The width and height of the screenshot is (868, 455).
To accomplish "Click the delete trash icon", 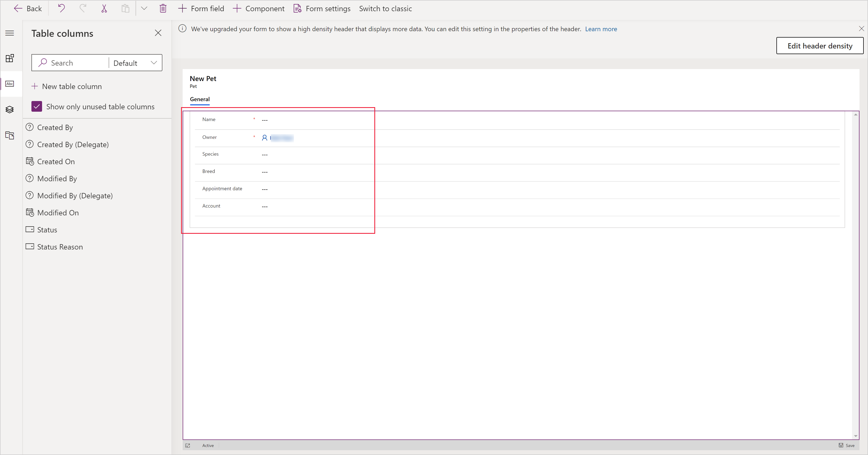I will (x=162, y=9).
